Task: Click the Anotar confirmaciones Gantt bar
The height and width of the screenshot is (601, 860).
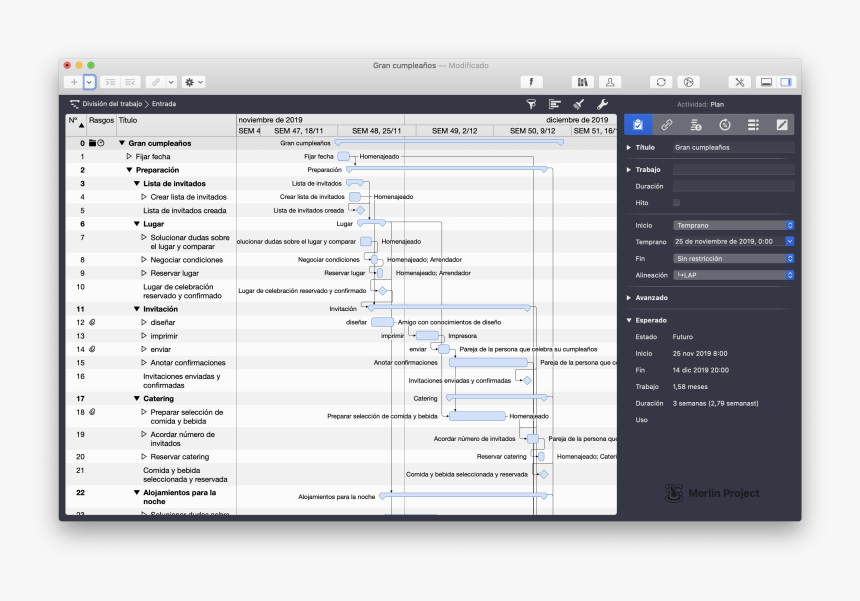Action: (488, 362)
